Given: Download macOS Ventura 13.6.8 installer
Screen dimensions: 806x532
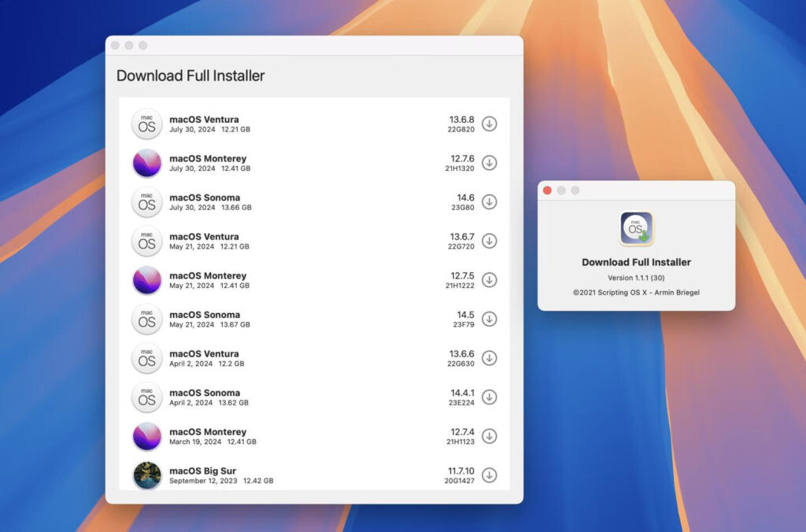Looking at the screenshot, I should (x=490, y=124).
